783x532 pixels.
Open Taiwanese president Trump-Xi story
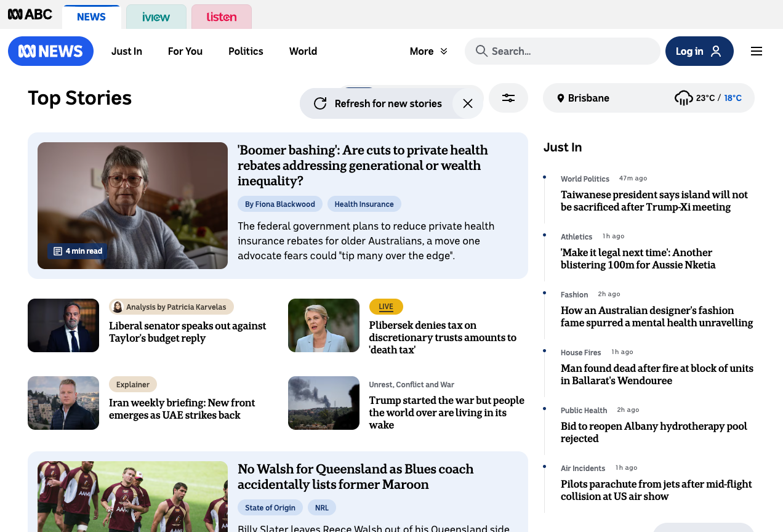pos(654,201)
